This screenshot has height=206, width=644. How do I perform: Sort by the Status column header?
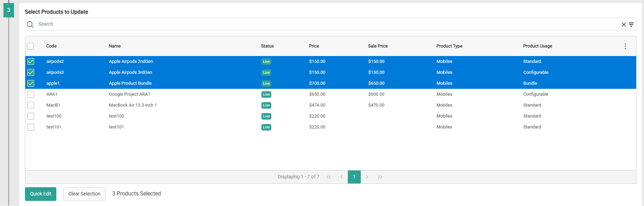point(267,46)
